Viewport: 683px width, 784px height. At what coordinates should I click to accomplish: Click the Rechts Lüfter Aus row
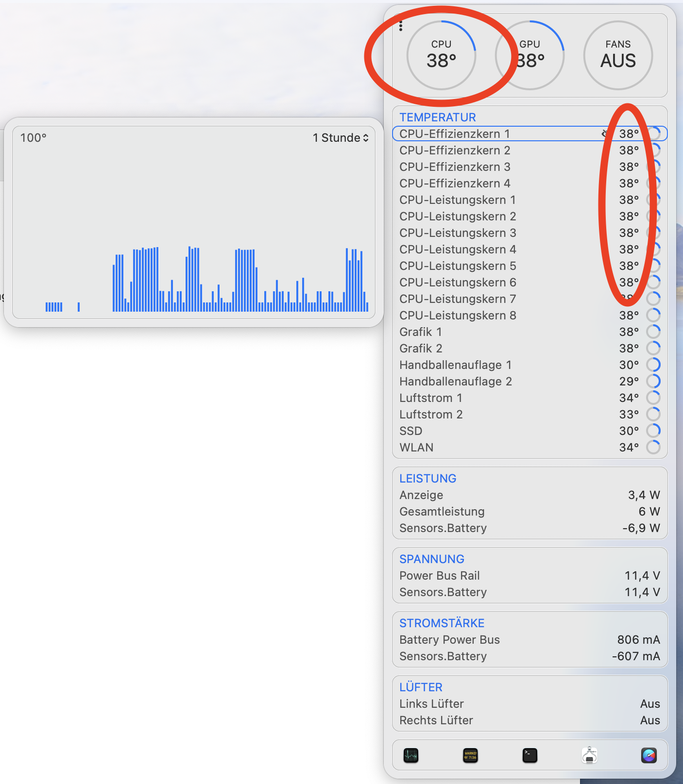click(x=529, y=720)
